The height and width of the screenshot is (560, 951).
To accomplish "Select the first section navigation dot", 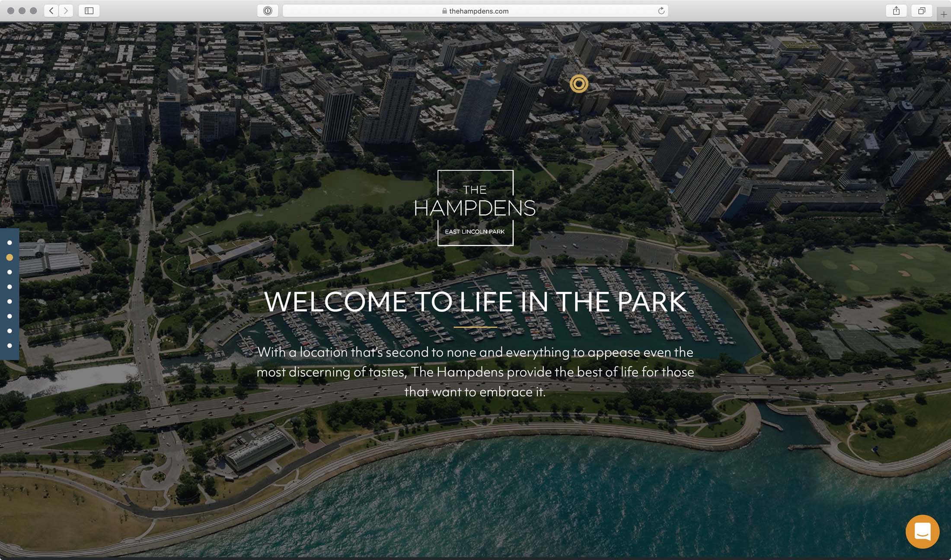I will 10,243.
